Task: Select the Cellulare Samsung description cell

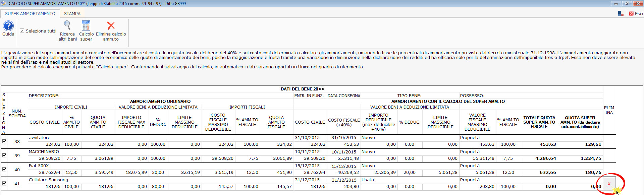Action: pyautogui.click(x=161, y=180)
